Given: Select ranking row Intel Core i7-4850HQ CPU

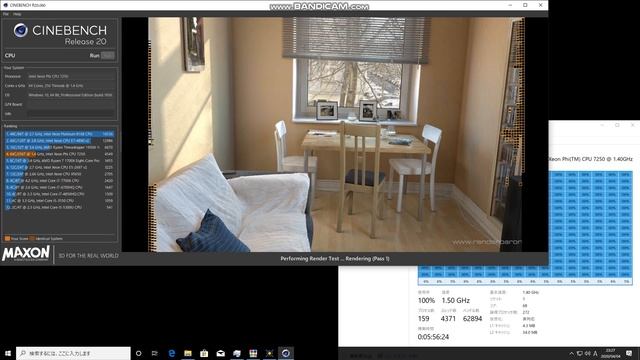Looking at the screenshot, I should tap(60, 194).
